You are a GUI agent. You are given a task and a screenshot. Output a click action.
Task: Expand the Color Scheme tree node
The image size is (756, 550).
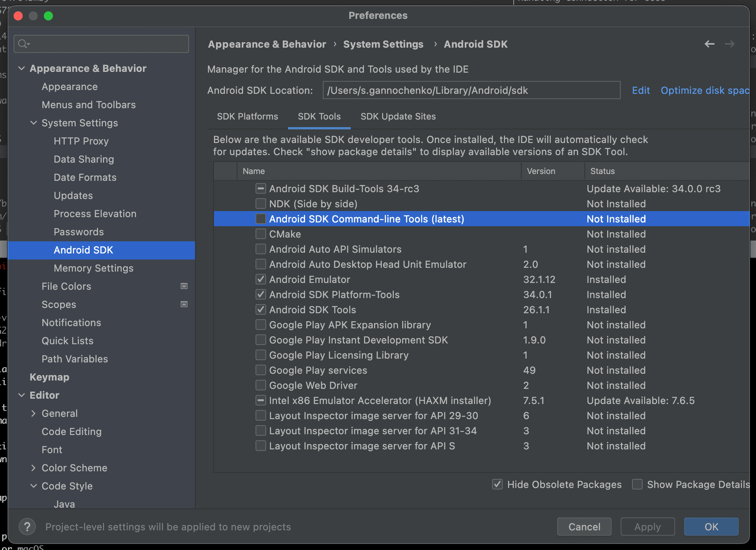coord(34,468)
